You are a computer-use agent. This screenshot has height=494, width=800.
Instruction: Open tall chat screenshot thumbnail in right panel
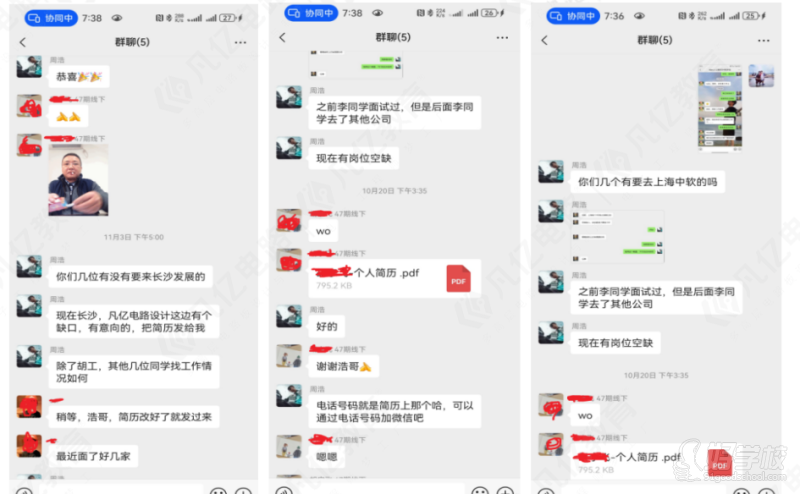click(719, 108)
